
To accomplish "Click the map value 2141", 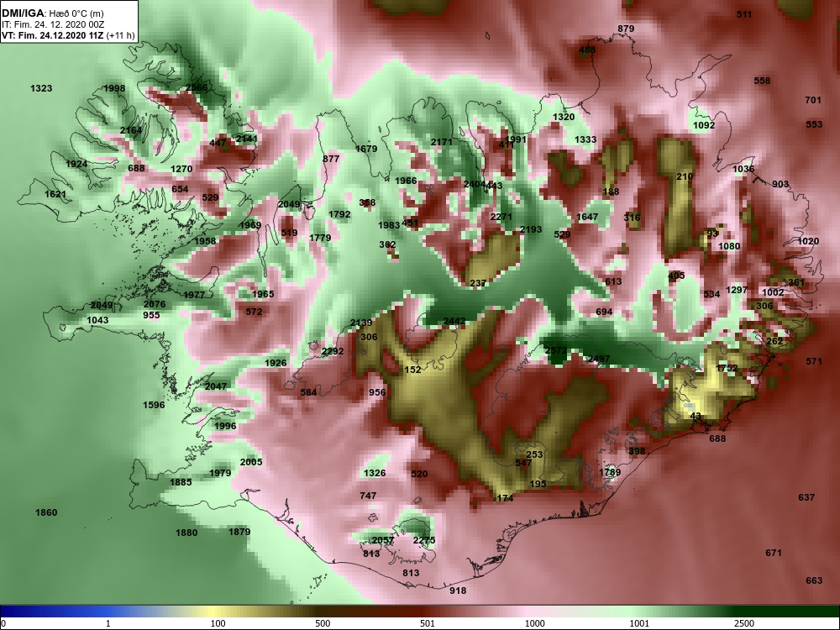I will coord(246,139).
